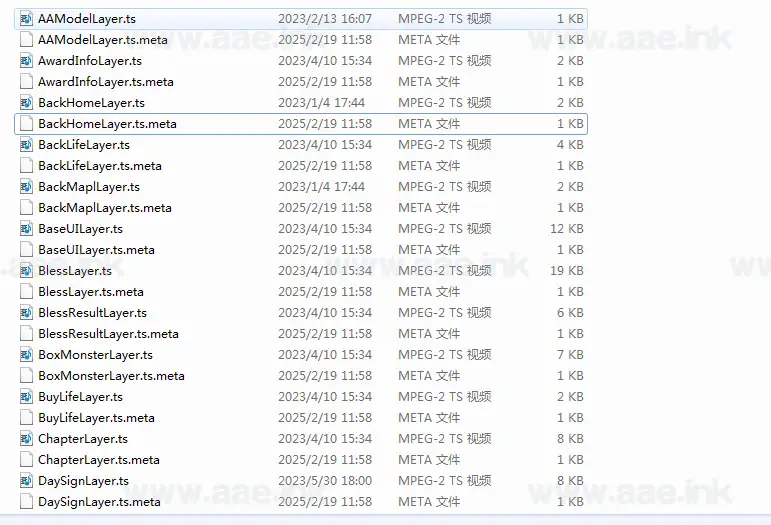Click the BlessLayer.ts file icon
This screenshot has width=771, height=525.
click(26, 271)
